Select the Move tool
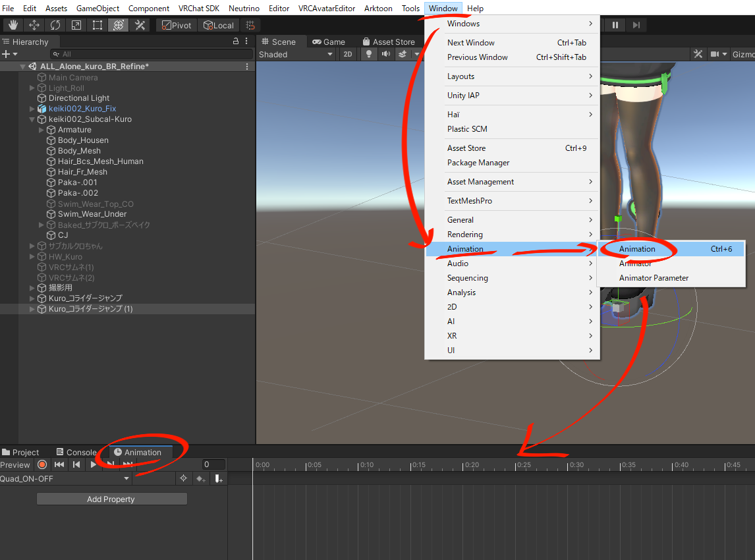Image resolution: width=755 pixels, height=560 pixels. [34, 25]
